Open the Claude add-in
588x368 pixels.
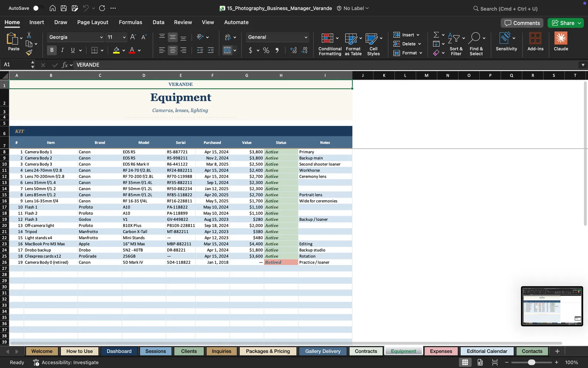click(x=561, y=41)
